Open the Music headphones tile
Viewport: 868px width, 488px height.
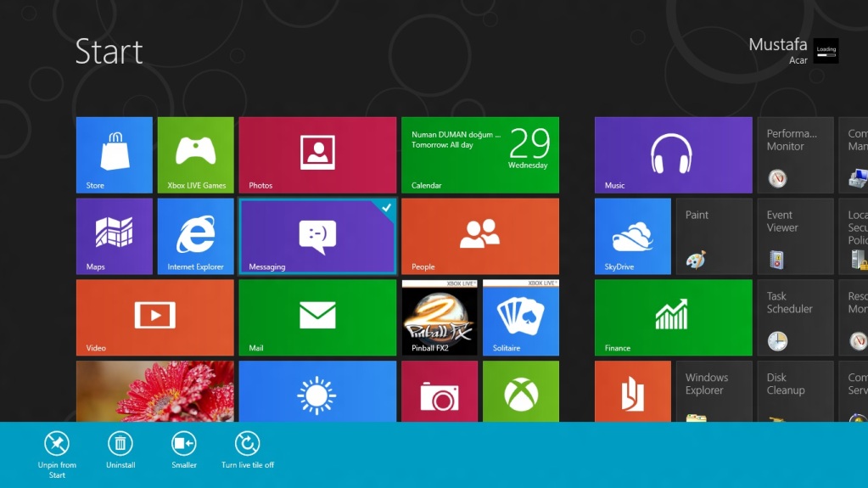tap(673, 154)
